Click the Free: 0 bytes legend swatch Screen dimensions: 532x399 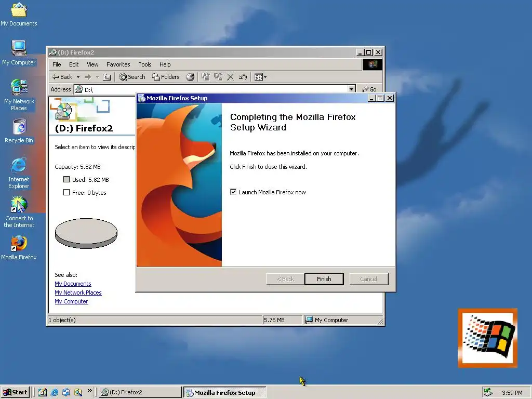tap(66, 192)
